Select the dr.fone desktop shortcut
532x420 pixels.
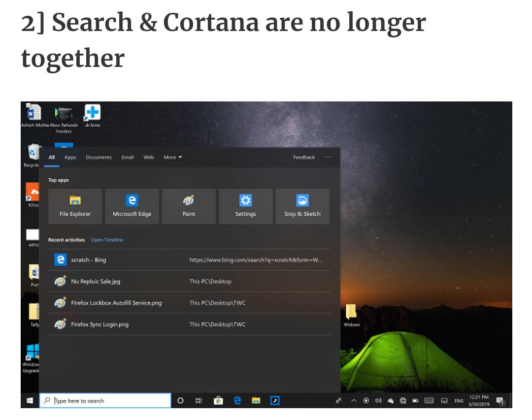[x=92, y=116]
